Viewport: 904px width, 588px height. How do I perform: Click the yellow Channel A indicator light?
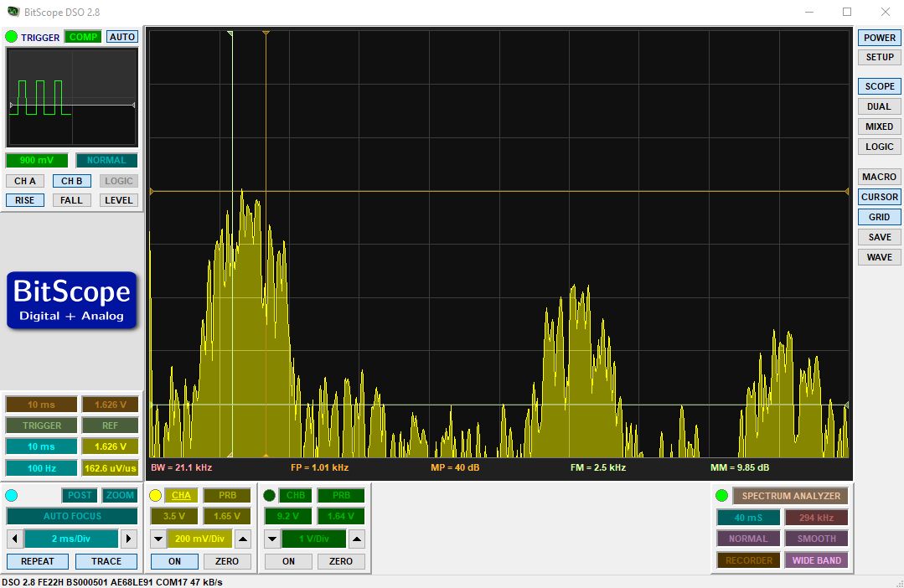(155, 495)
